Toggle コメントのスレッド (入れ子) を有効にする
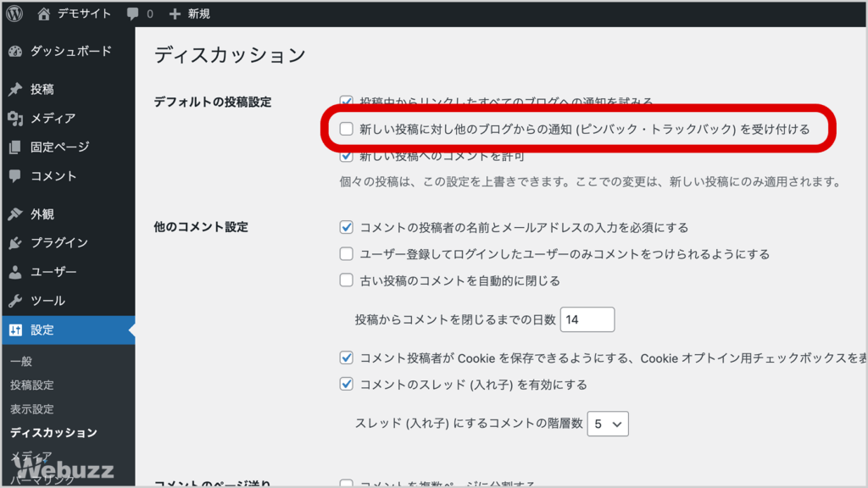This screenshot has height=488, width=868. point(346,385)
